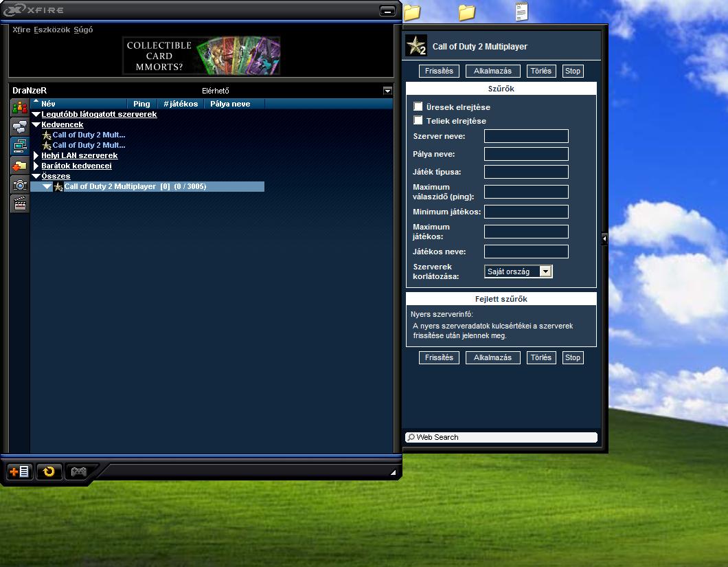Click the Pálya neve input field
Viewport: 728px width, 567px height.
click(526, 154)
